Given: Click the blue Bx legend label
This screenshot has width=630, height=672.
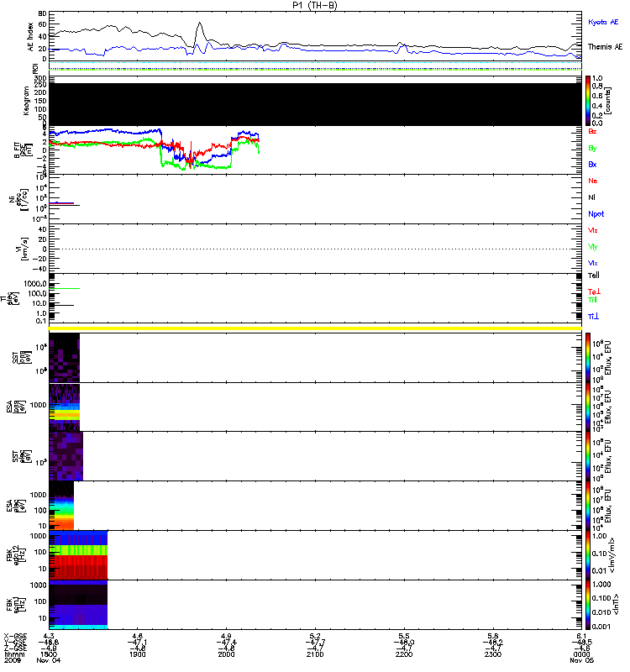Looking at the screenshot, I should pyautogui.click(x=592, y=165).
